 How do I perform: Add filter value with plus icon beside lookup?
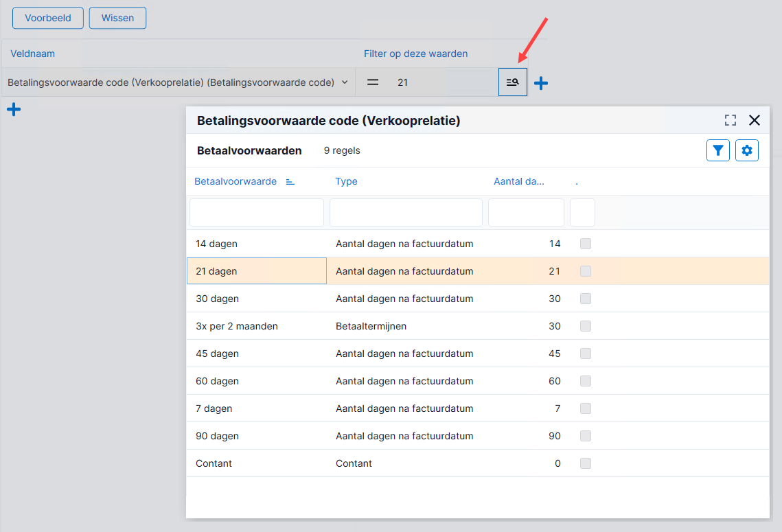(541, 83)
